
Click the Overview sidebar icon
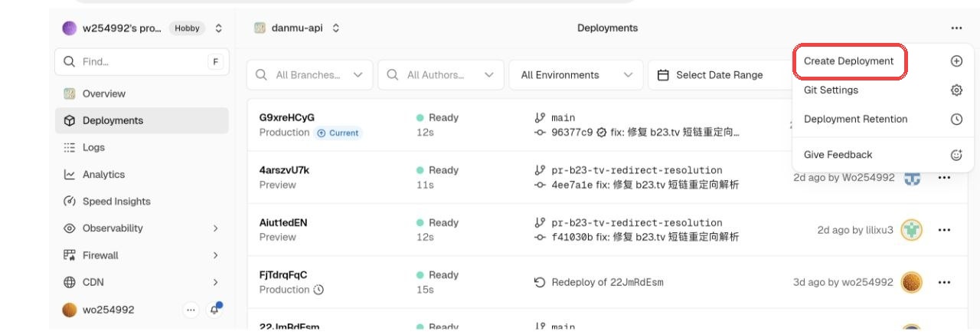click(70, 94)
